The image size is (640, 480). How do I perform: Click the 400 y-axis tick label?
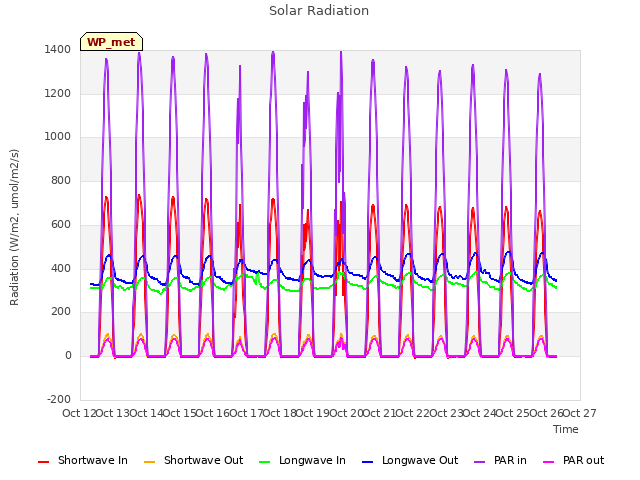[x=61, y=269]
